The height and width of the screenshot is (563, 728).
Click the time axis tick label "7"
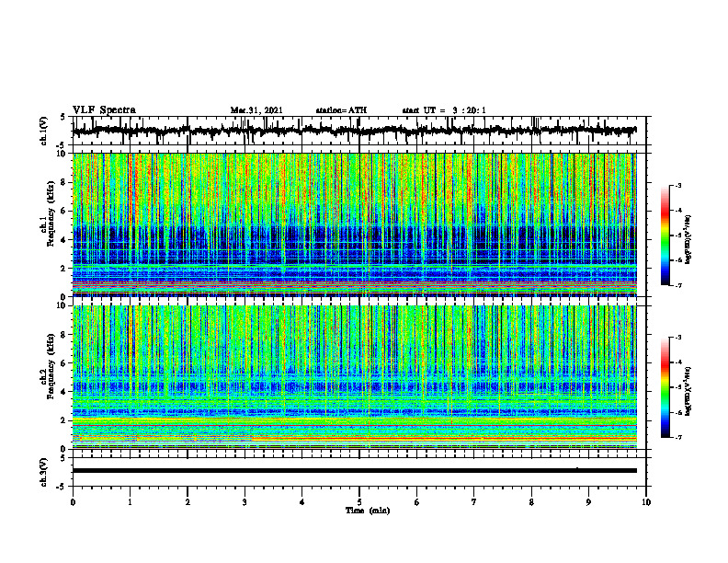(x=474, y=502)
